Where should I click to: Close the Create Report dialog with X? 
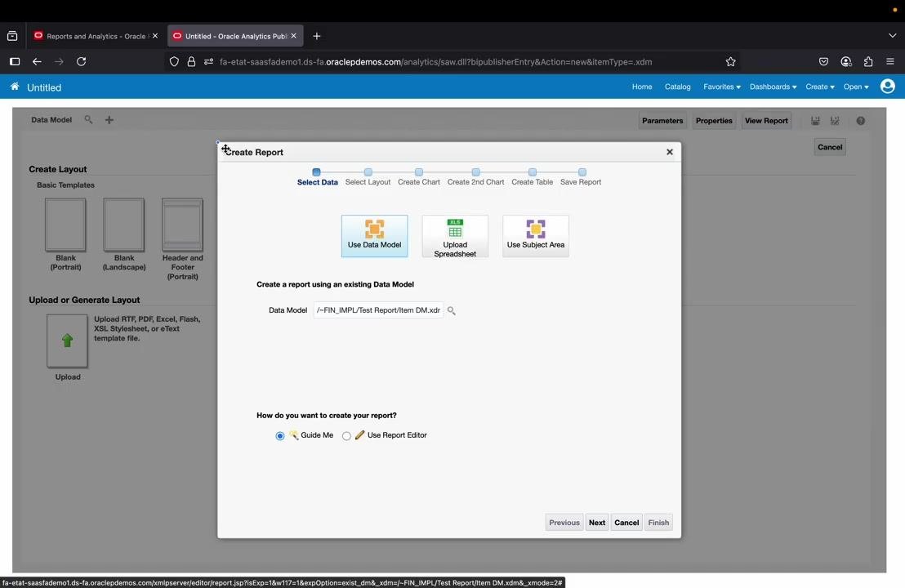pyautogui.click(x=670, y=152)
